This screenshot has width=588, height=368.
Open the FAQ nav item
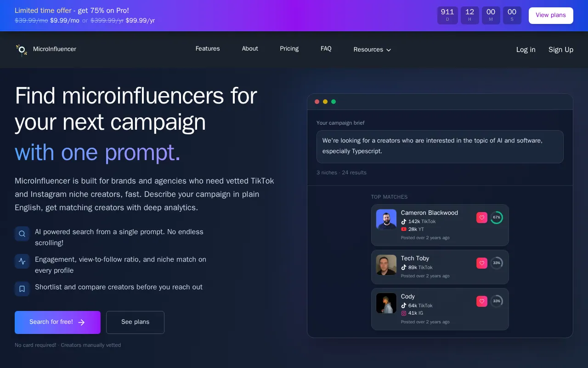coord(326,49)
